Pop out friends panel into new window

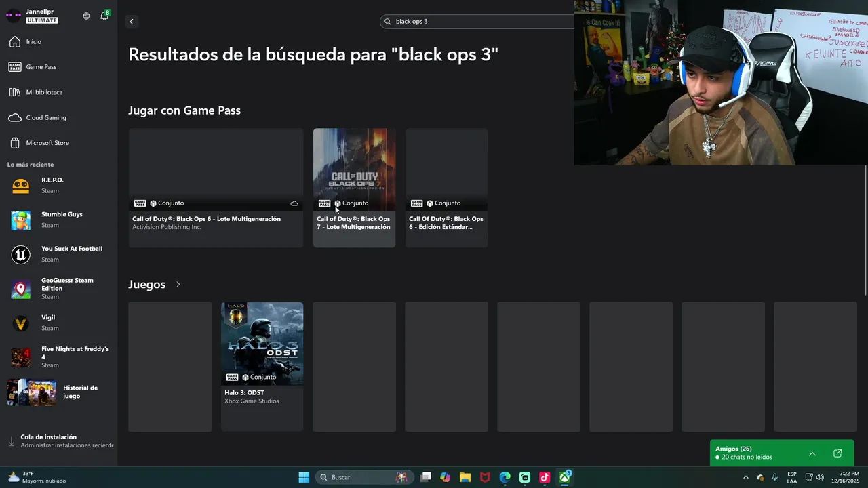pyautogui.click(x=837, y=453)
